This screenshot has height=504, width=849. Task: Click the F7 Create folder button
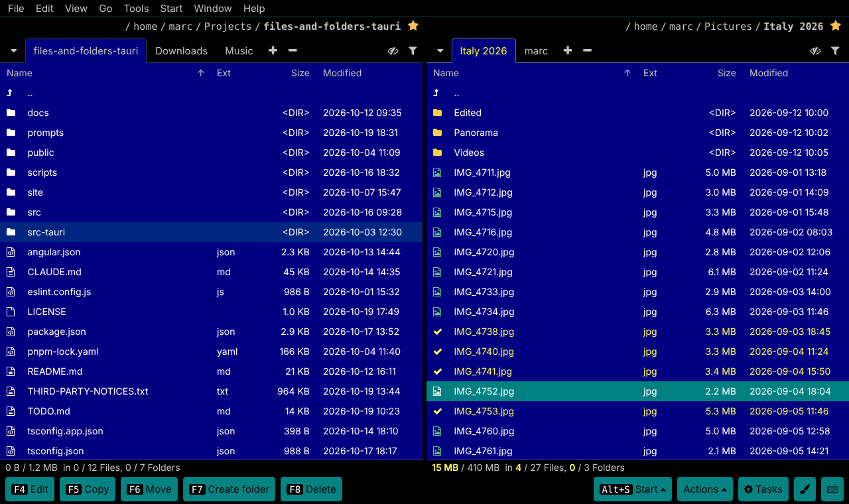point(229,489)
